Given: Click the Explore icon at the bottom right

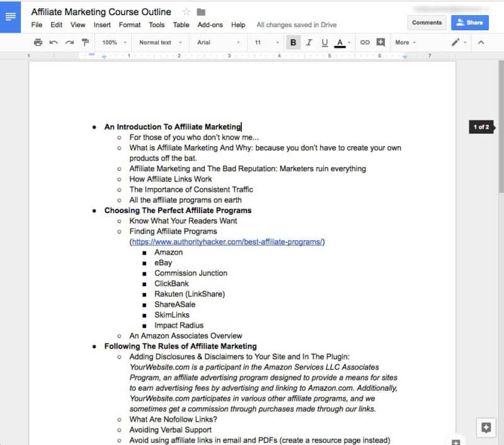Looking at the screenshot, I should (x=486, y=427).
